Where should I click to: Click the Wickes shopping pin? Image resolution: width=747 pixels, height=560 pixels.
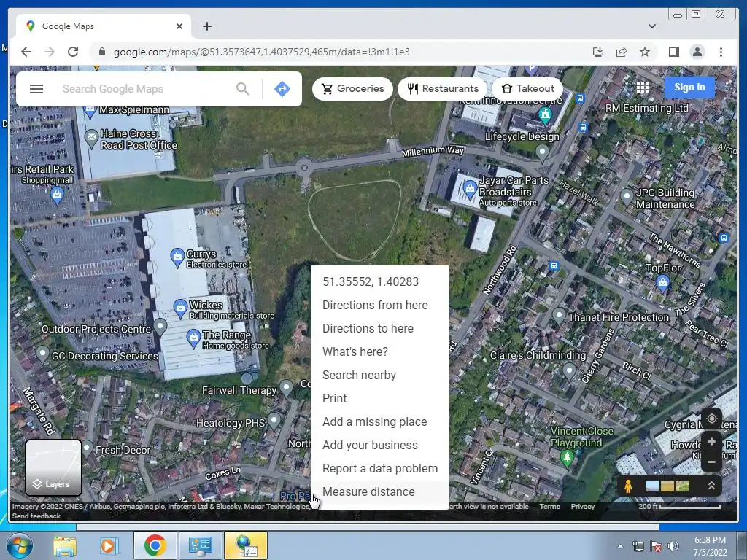[x=180, y=308]
